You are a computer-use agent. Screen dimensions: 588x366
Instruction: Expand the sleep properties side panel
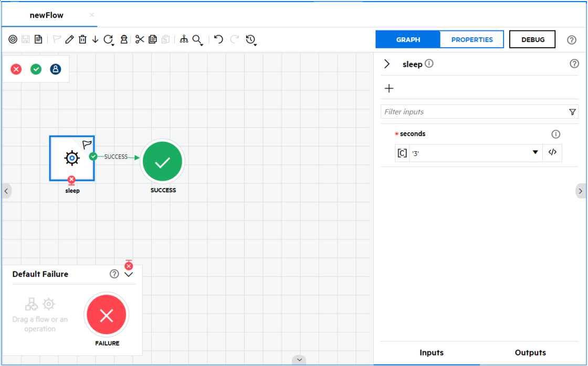point(387,64)
